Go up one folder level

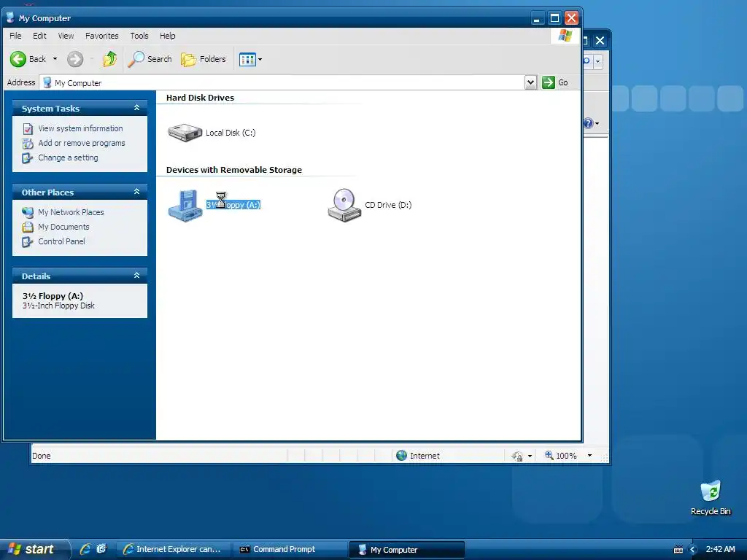[110, 59]
